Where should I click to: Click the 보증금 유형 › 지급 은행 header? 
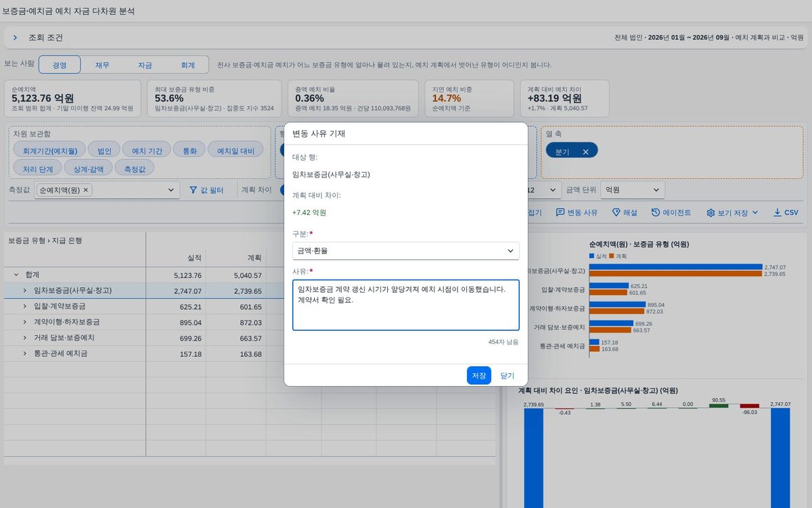45,240
